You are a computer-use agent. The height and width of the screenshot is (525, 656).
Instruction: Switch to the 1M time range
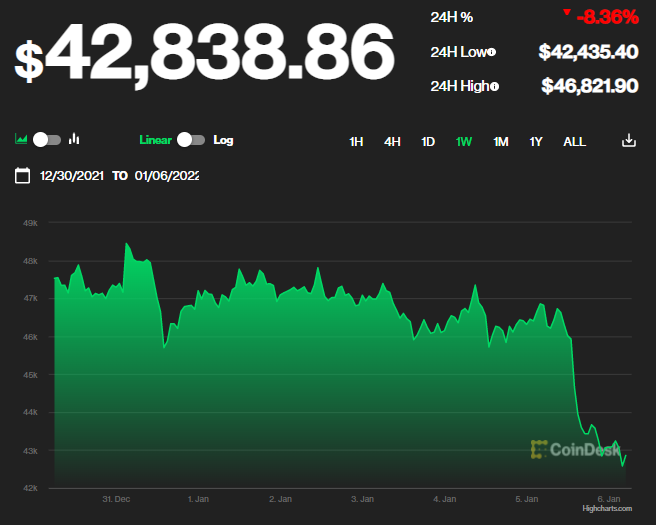coord(501,142)
